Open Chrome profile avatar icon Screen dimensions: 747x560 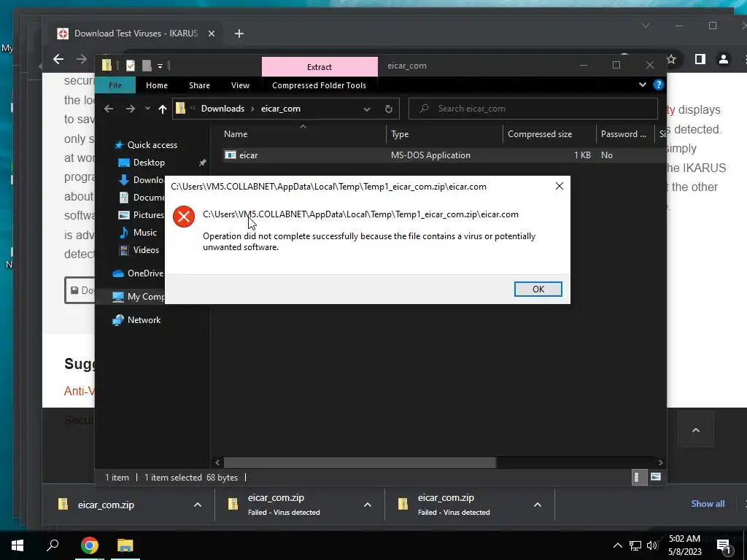click(x=724, y=59)
